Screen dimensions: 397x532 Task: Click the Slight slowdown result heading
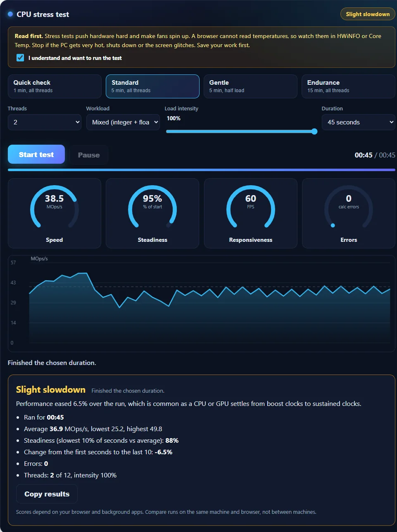[x=51, y=390]
